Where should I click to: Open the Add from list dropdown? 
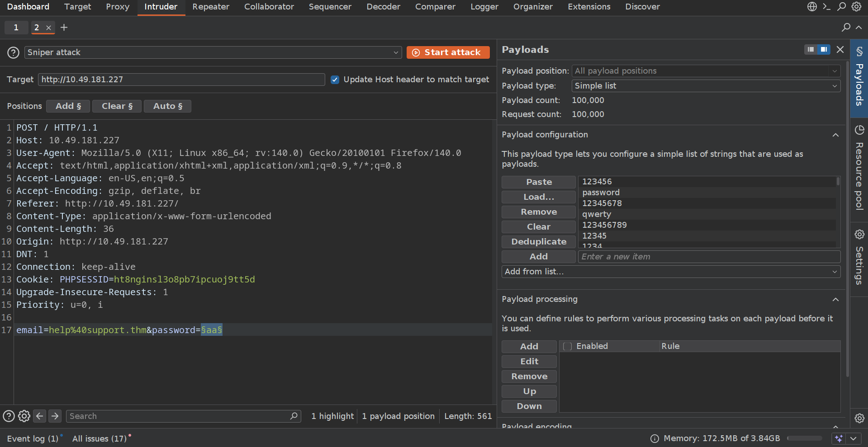point(671,272)
